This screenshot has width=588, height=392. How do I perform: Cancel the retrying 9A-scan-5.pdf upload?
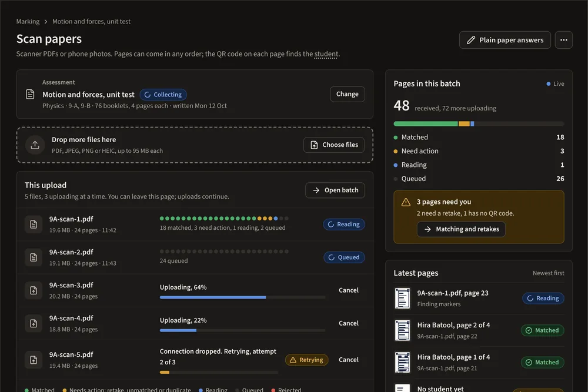pyautogui.click(x=348, y=360)
